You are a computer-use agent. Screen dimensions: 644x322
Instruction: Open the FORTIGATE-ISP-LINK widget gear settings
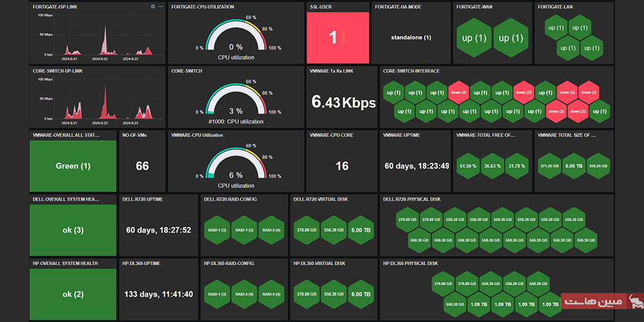click(x=153, y=6)
